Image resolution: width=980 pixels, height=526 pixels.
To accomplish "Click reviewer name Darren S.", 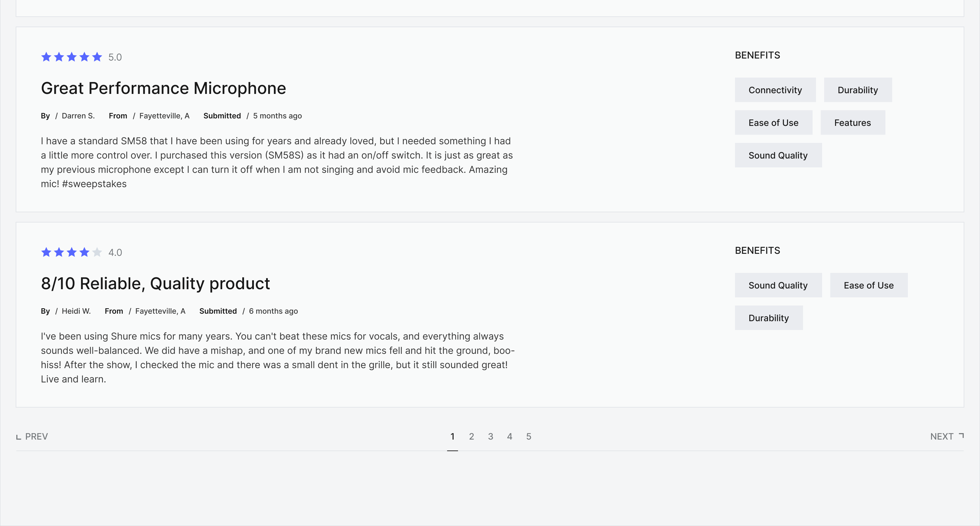I will 78,116.
